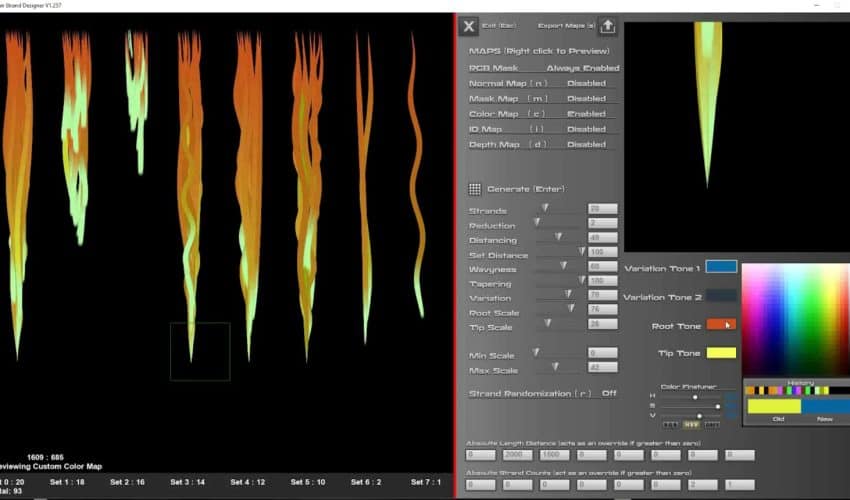
Task: Toggle Strand Randomization Off setting
Action: [x=609, y=394]
